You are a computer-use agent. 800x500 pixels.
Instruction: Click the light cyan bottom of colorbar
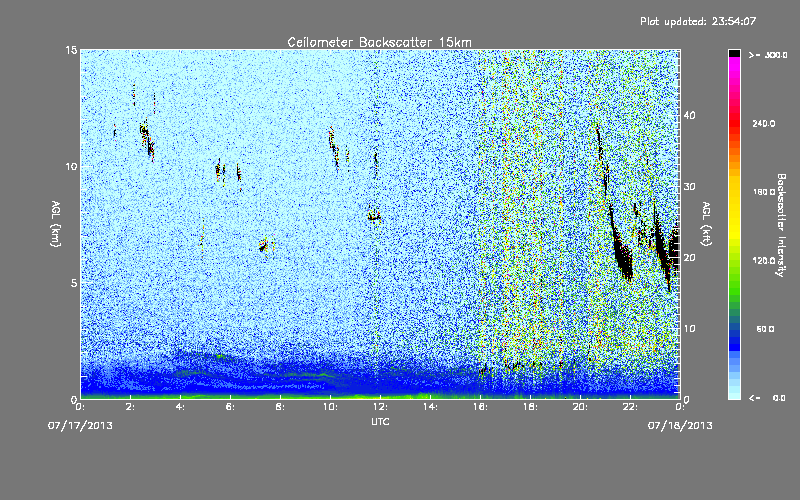(x=734, y=394)
